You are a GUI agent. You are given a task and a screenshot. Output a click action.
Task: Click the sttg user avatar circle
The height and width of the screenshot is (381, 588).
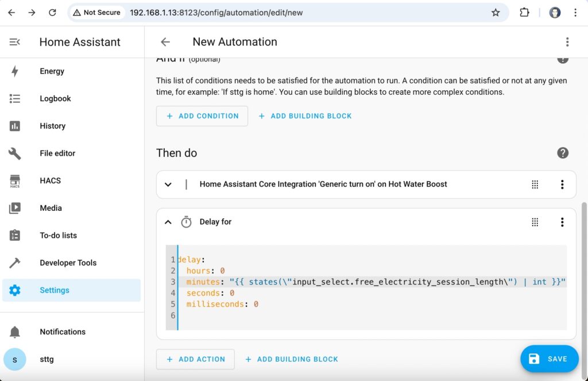pyautogui.click(x=14, y=359)
